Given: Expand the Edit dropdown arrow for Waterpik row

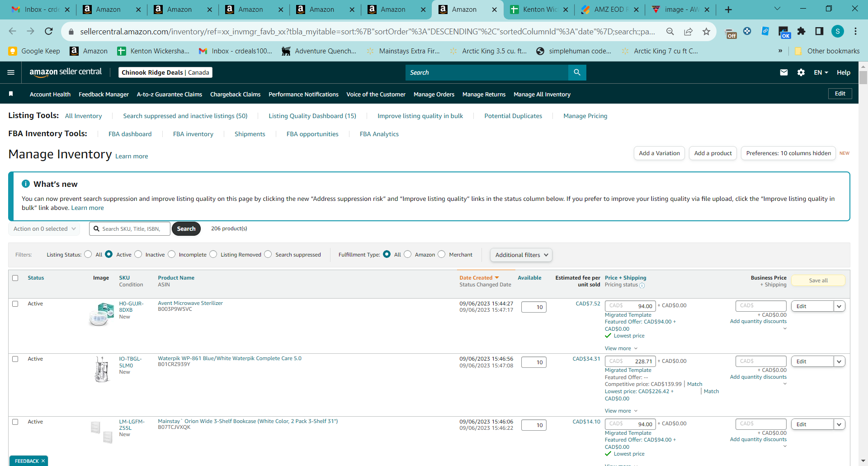Looking at the screenshot, I should click(x=839, y=361).
